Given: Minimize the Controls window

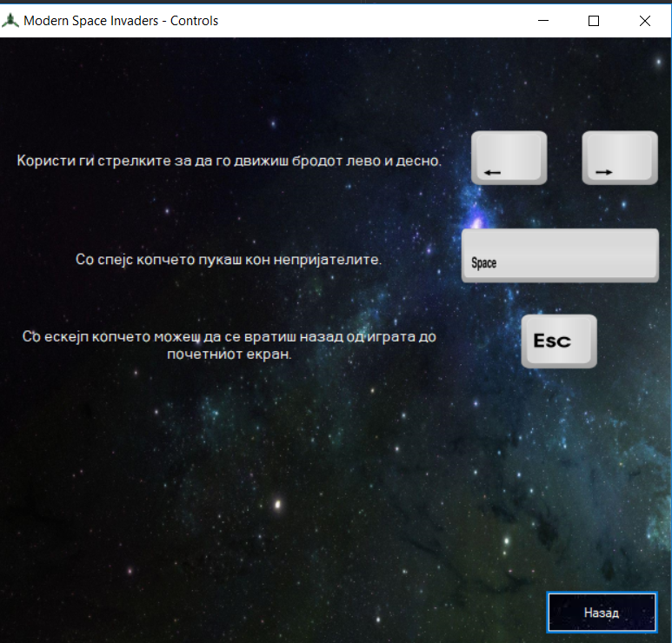Looking at the screenshot, I should pyautogui.click(x=543, y=21).
